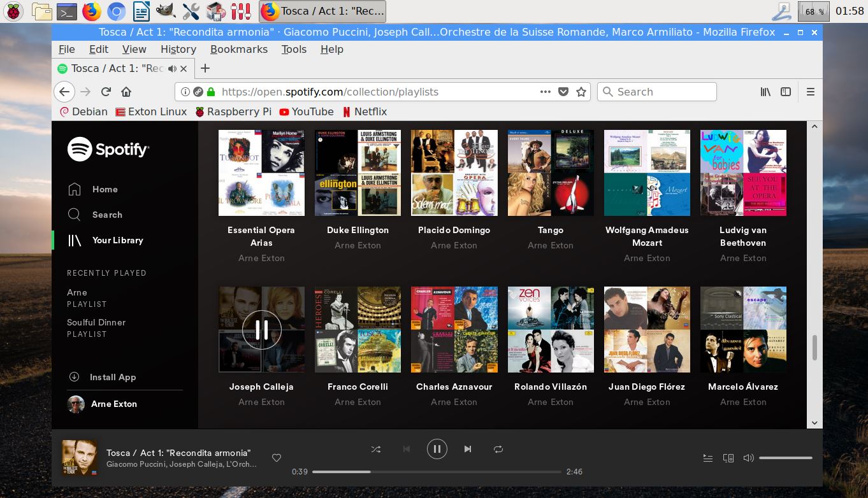The image size is (868, 498).
Task: Open the Raspberry Pi start menu
Action: click(13, 11)
